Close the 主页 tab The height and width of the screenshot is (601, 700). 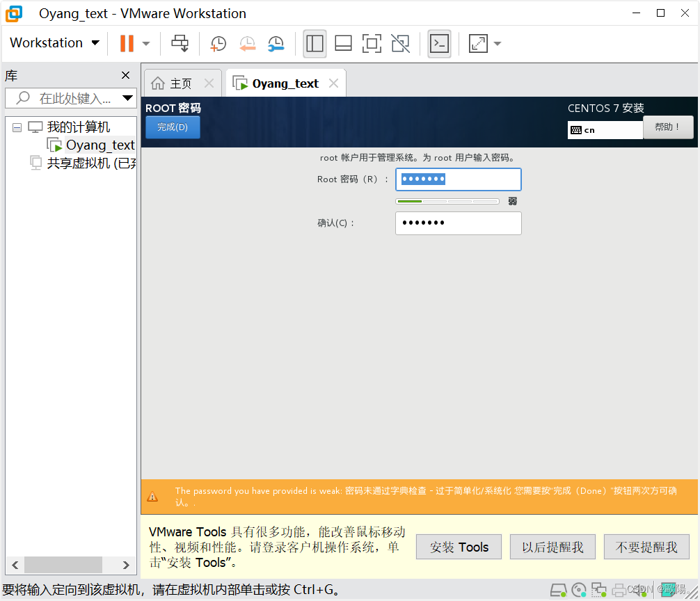pyautogui.click(x=209, y=83)
